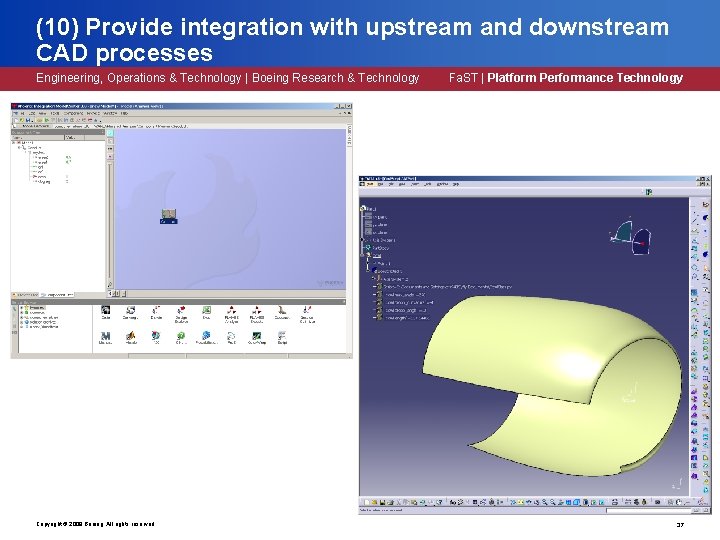720x540 pixels.
Task: Select zx plane in CATIA specification tree
Action: pos(377,232)
